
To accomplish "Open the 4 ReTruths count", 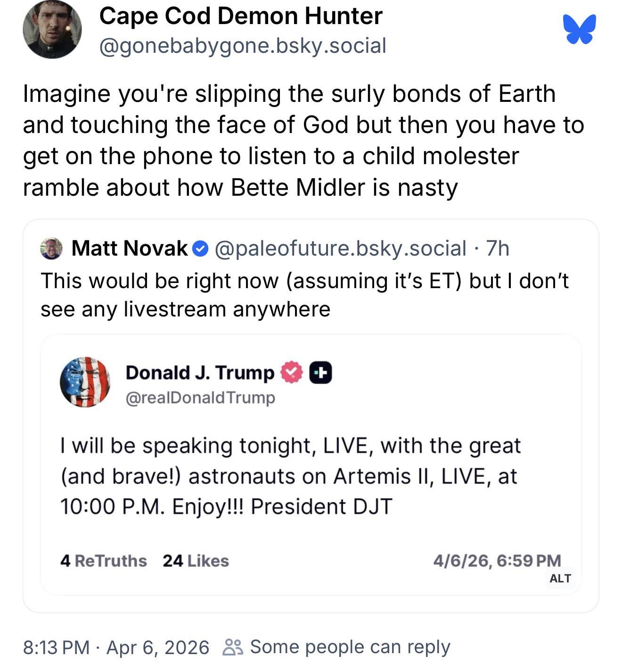I will point(103,561).
